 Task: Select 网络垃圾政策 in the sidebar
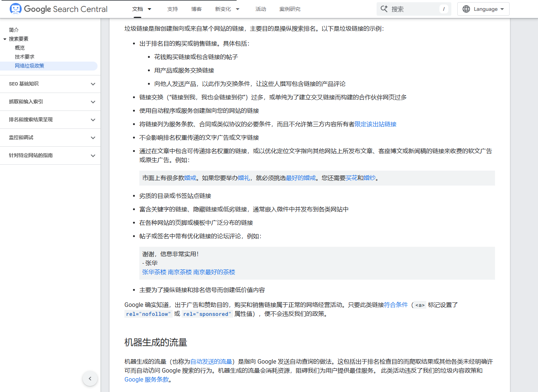pyautogui.click(x=30, y=66)
